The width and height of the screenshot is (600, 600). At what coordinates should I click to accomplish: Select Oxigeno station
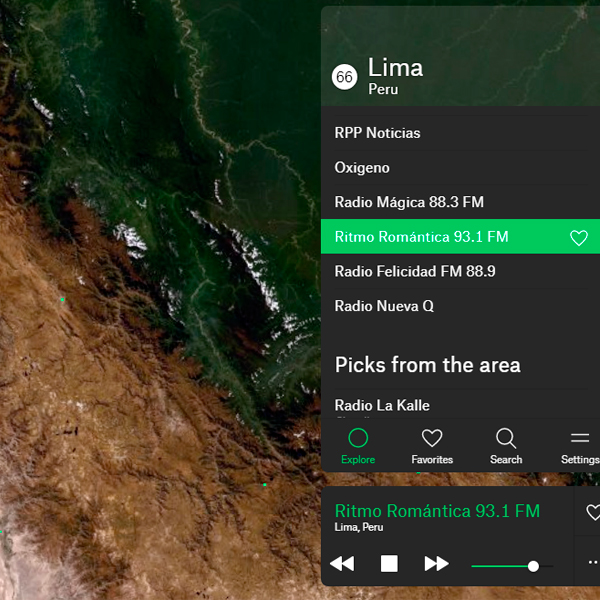coord(362,168)
